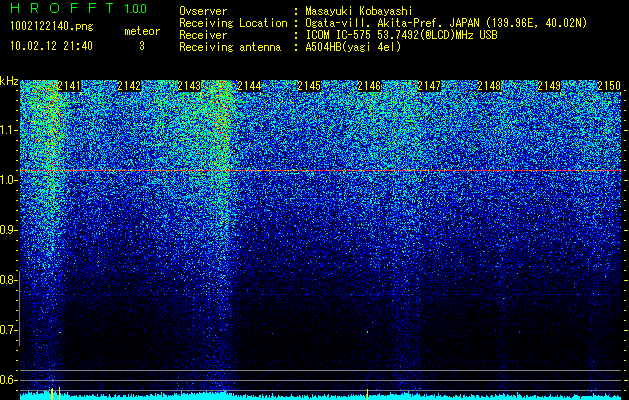Click the Ovserver field label
The height and width of the screenshot is (400, 629).
(x=203, y=11)
